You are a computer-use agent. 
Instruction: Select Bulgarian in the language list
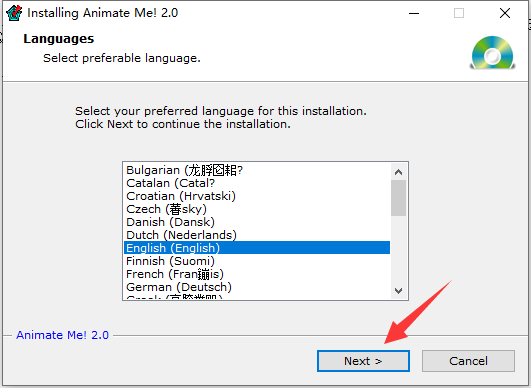(x=257, y=170)
